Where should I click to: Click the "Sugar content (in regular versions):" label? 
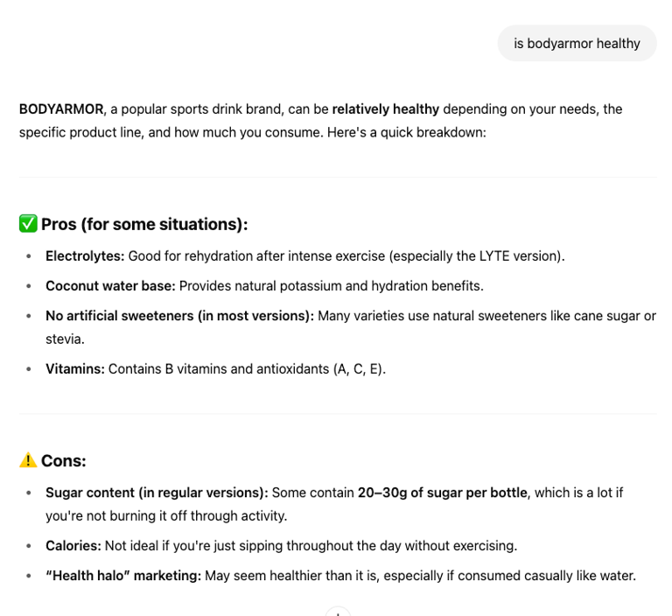point(157,493)
